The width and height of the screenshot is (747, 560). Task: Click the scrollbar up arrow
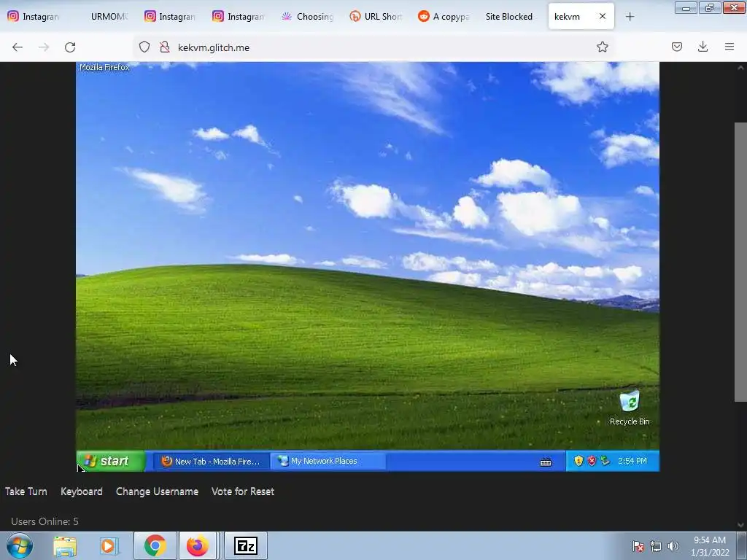(x=740, y=68)
